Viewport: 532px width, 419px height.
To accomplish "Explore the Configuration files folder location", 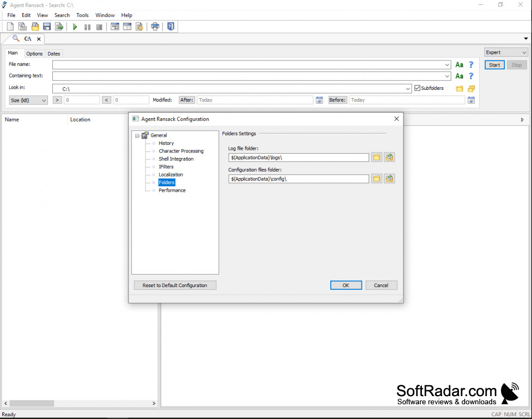I will [x=389, y=179].
